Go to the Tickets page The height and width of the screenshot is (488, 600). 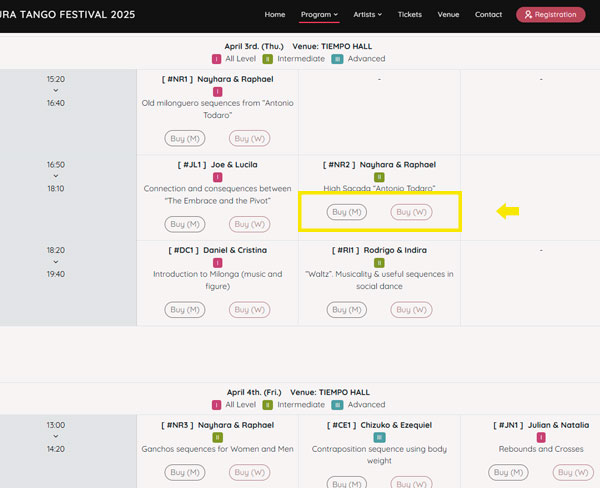pos(409,15)
